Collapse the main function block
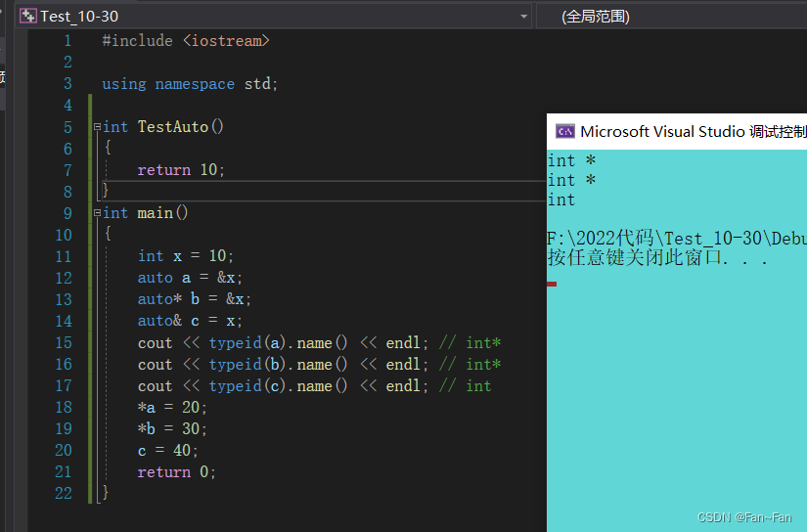The height and width of the screenshot is (532, 807). [x=96, y=213]
